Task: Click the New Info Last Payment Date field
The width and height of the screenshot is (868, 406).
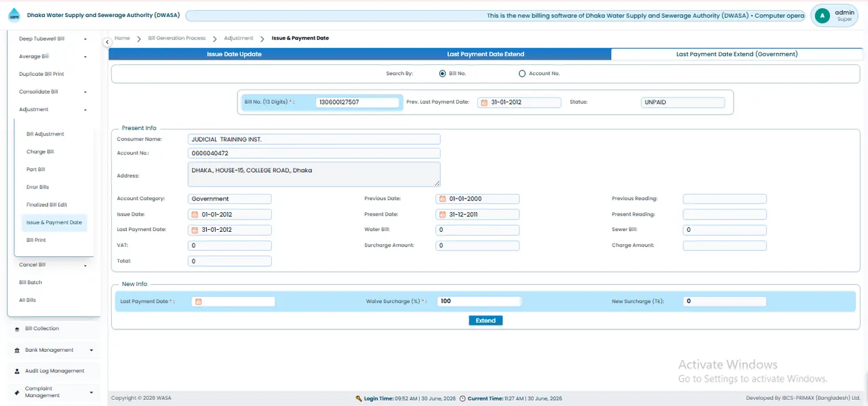Action: pyautogui.click(x=233, y=302)
